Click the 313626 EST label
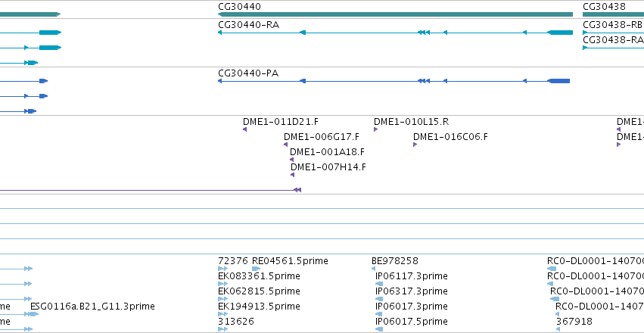This screenshot has width=644, height=333. point(236,322)
